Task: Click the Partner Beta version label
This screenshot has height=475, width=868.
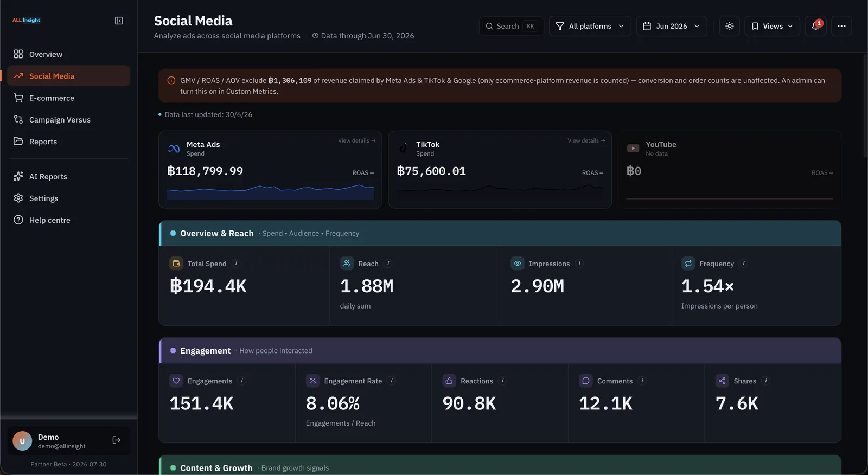Action: pyautogui.click(x=68, y=464)
